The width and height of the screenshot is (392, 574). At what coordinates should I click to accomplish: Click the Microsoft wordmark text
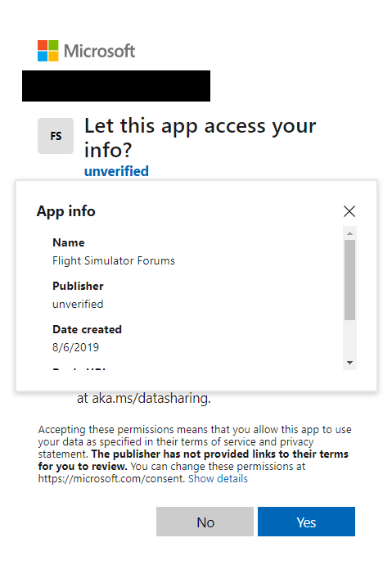point(100,51)
